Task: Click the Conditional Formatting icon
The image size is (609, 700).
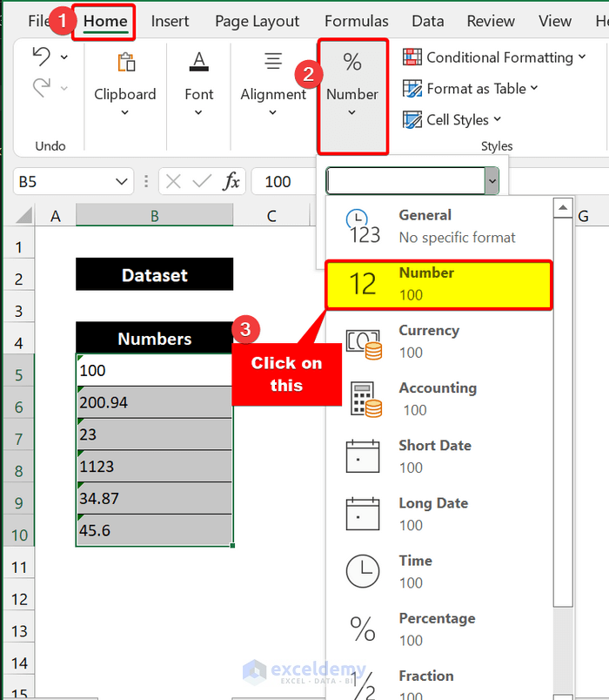Action: click(x=412, y=57)
